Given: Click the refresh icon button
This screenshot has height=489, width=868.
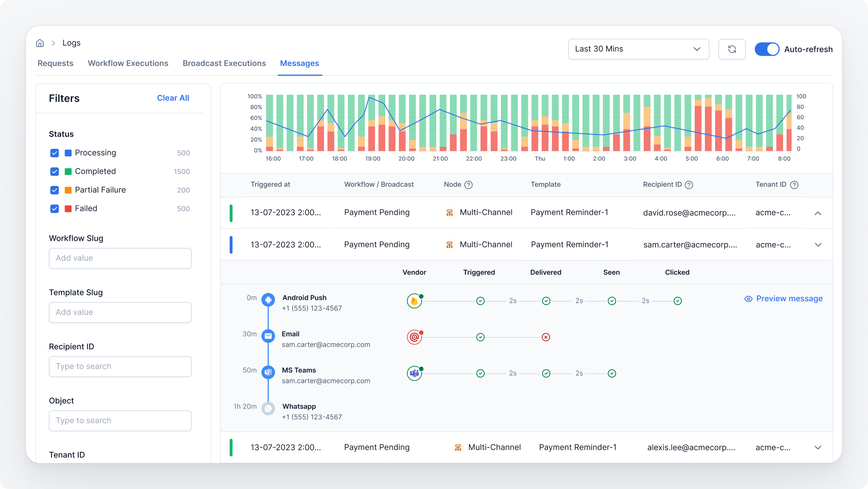Looking at the screenshot, I should point(732,49).
